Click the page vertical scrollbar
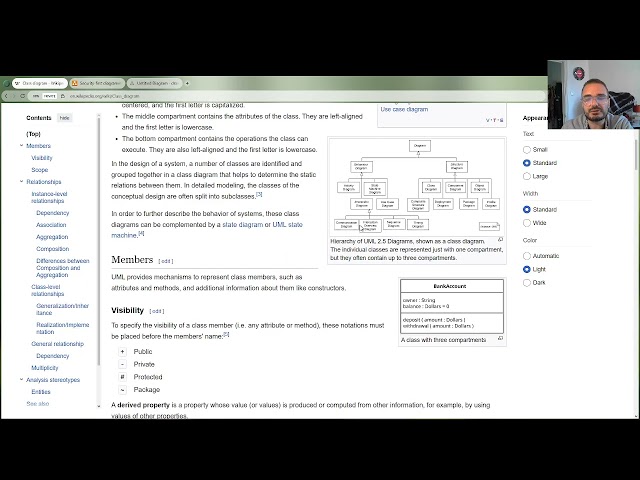 (x=636, y=155)
